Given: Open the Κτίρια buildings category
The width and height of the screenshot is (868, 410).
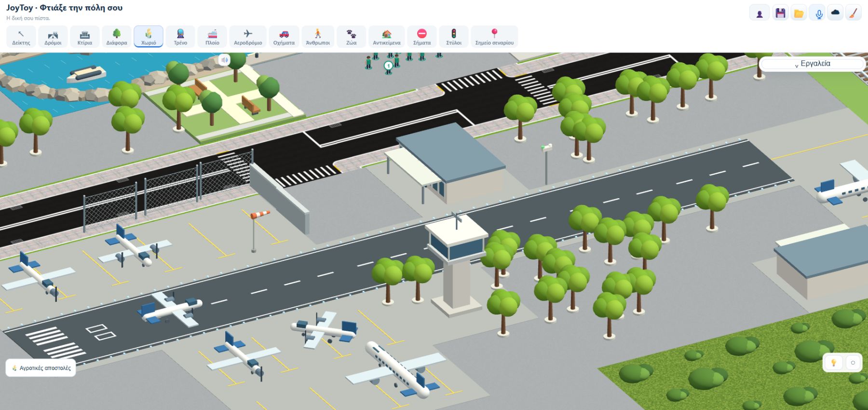Looking at the screenshot, I should [x=85, y=37].
